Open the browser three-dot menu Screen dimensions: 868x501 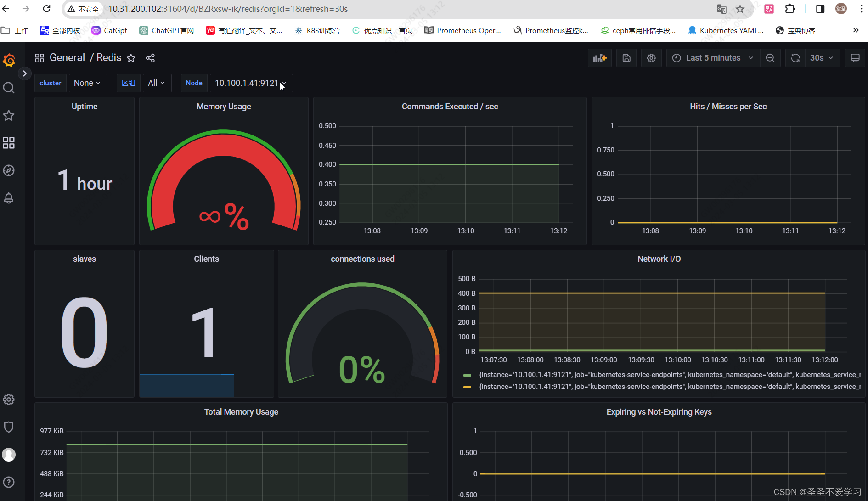(x=862, y=9)
